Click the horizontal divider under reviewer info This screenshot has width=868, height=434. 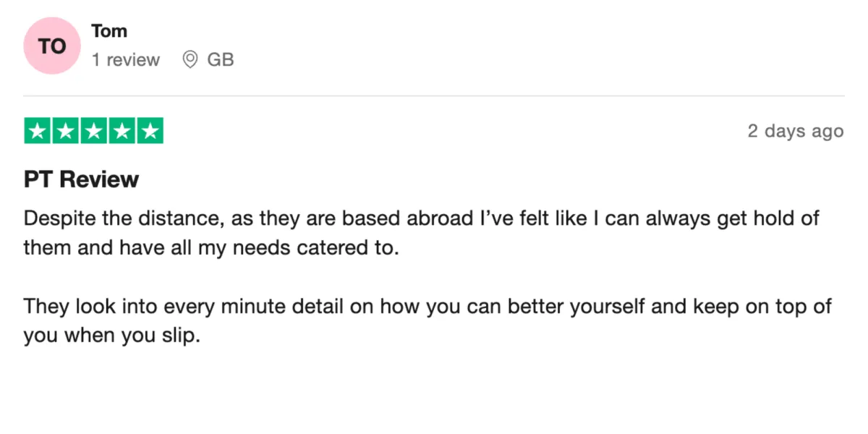[x=434, y=95]
